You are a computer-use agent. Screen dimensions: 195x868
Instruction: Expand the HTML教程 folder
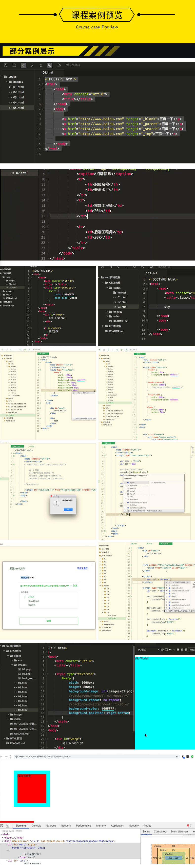coord(103,326)
